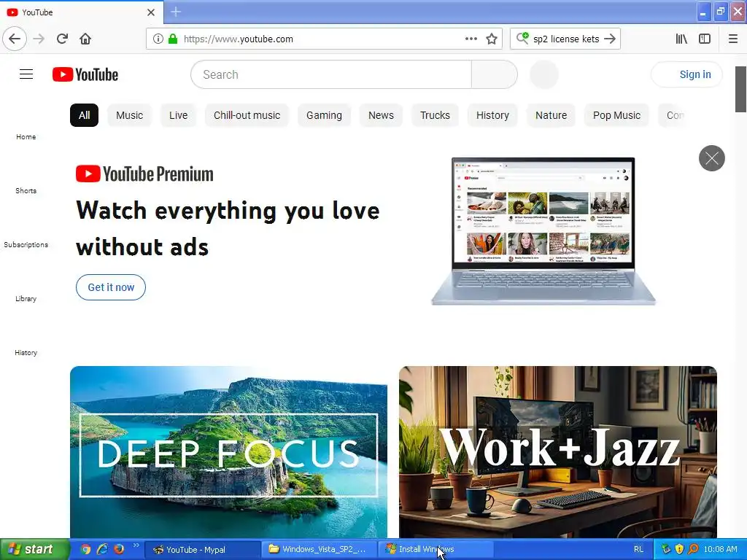Open a new browser tab
Image resolution: width=747 pixels, height=560 pixels.
176,12
